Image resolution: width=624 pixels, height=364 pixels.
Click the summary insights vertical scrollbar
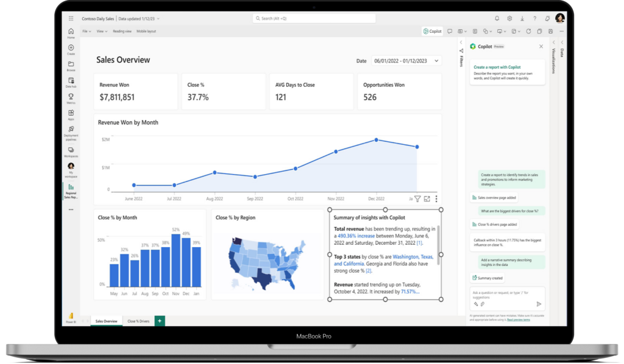click(x=439, y=245)
